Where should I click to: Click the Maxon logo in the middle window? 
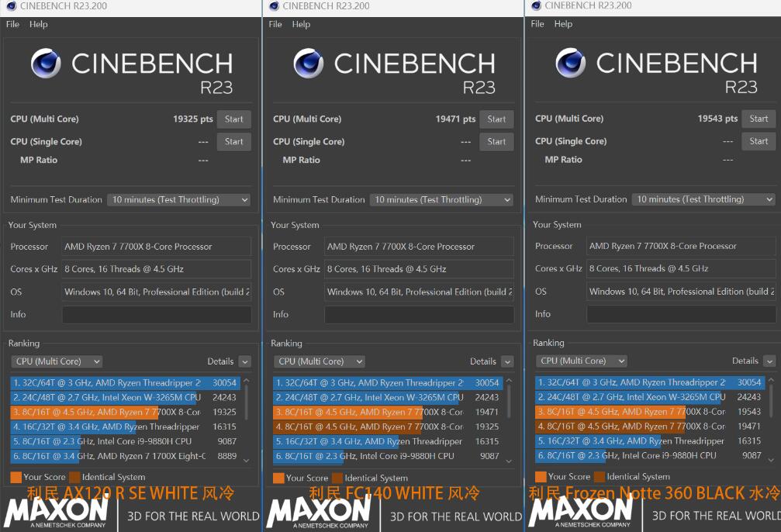pos(319,513)
